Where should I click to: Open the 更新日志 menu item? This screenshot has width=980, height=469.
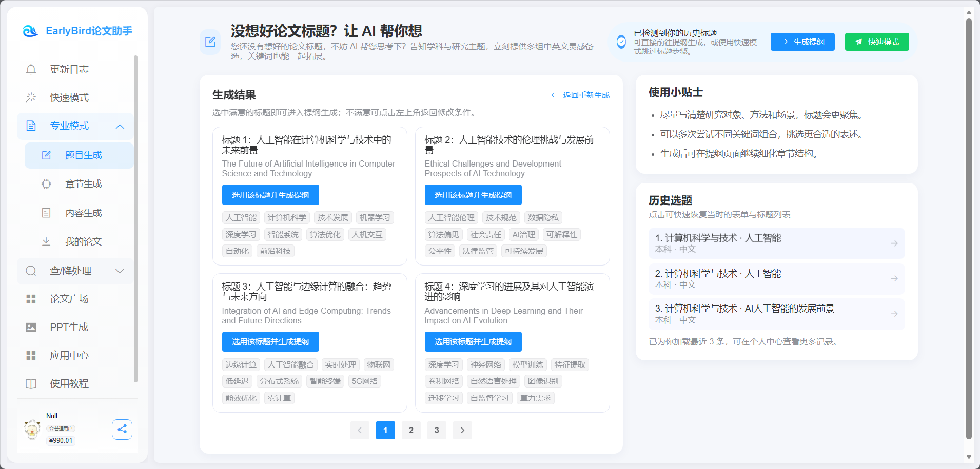69,69
